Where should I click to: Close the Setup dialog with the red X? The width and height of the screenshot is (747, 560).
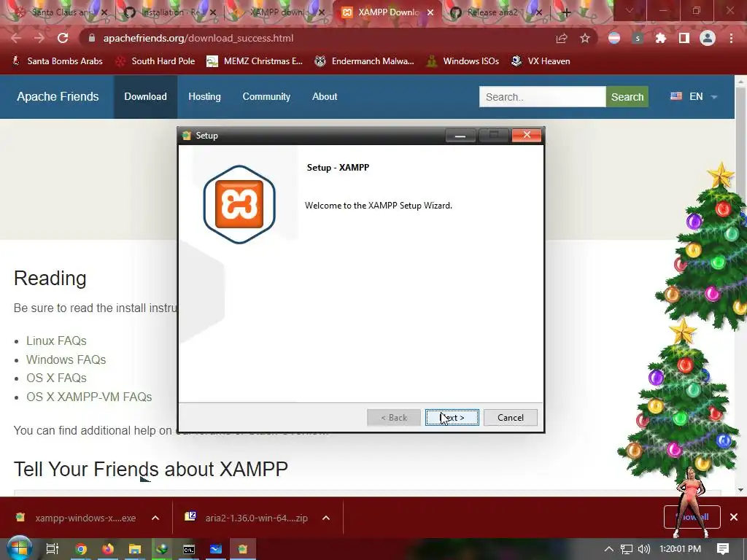click(x=527, y=135)
